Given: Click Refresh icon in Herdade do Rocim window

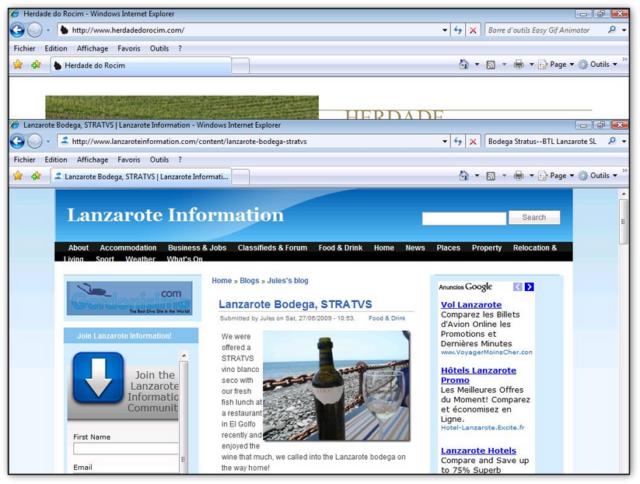Looking at the screenshot, I should coord(458,30).
